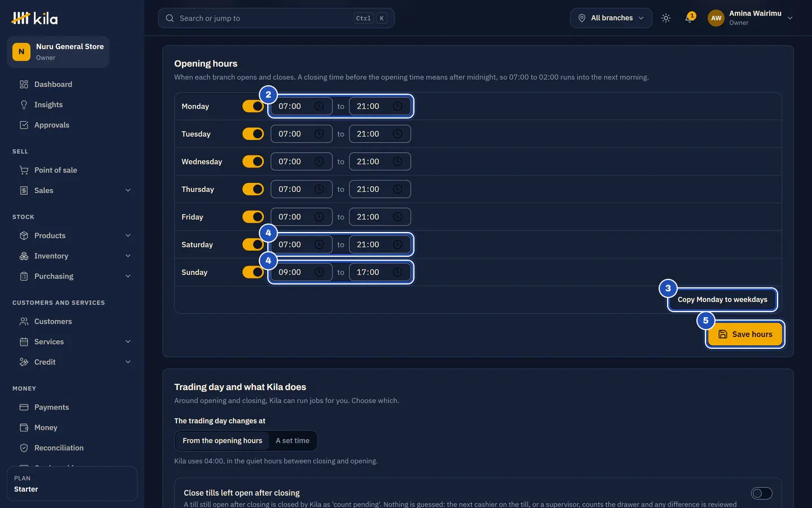The image size is (812, 508).
Task: Toggle Monday open switch off
Action: (x=253, y=106)
